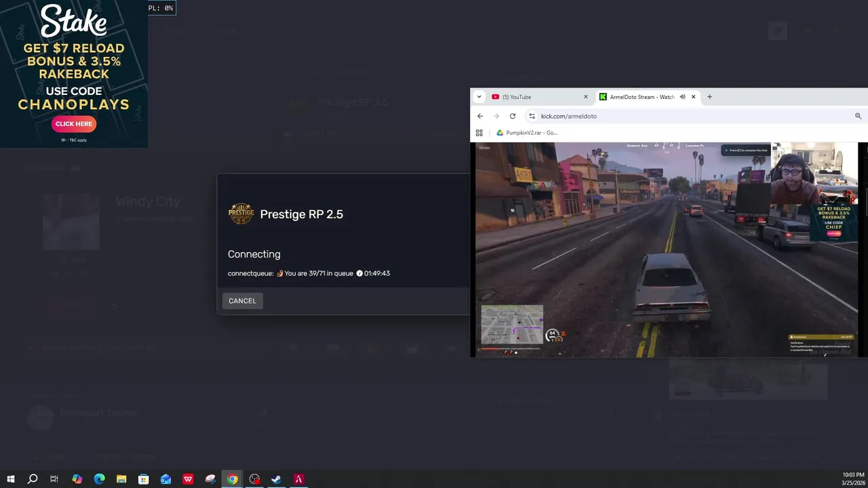
Task: Click the Prestige RP 2.5 dialog title
Action: click(x=302, y=214)
